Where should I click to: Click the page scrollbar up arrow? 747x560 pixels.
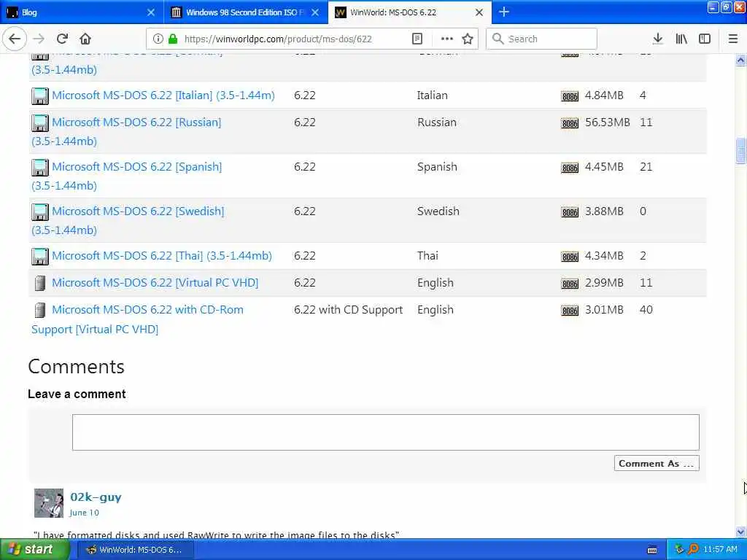point(740,60)
